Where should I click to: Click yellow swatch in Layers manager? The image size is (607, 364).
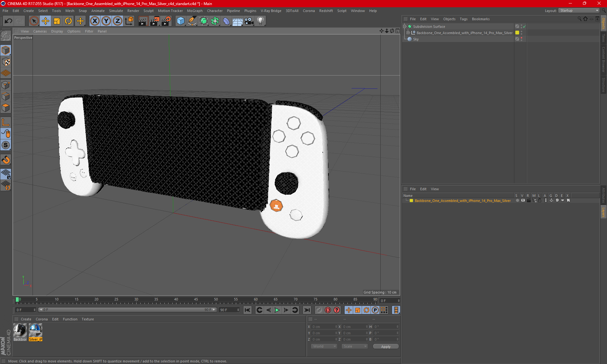411,201
